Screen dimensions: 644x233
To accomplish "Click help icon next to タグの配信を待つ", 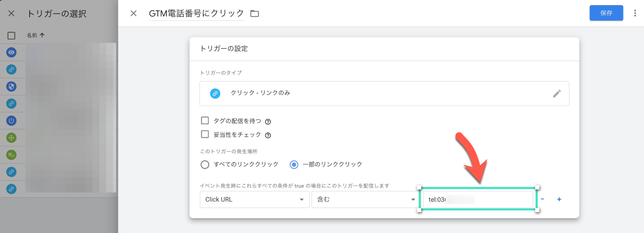I will click(268, 122).
